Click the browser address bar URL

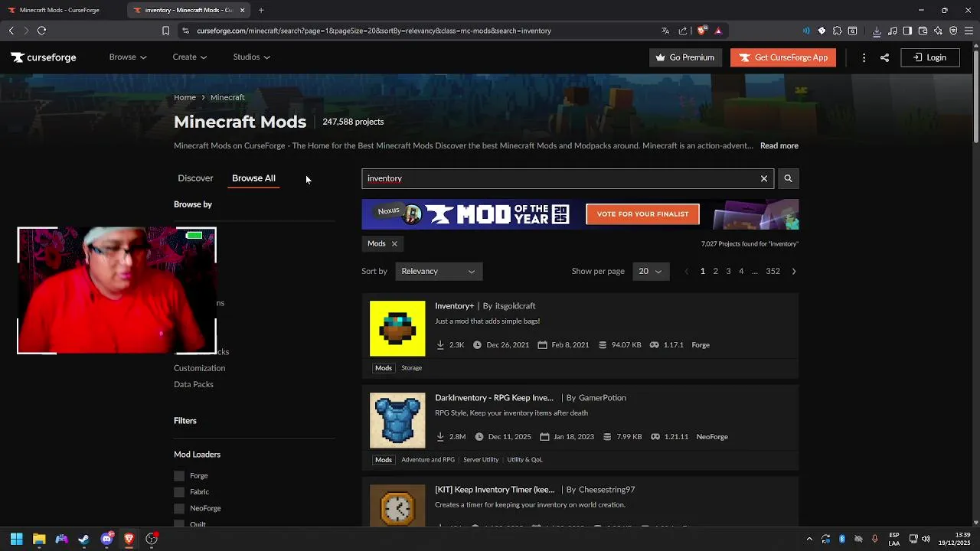point(374,31)
